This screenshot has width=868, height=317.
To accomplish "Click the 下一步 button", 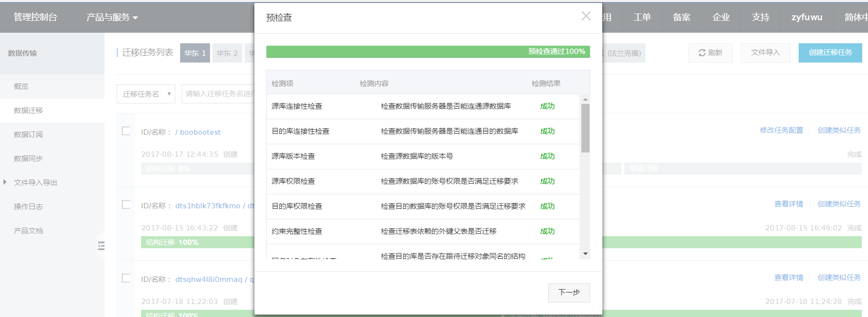I will point(568,292).
